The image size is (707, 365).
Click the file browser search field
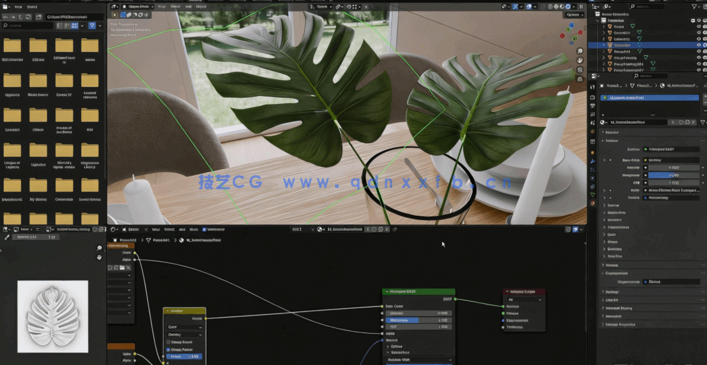[x=28, y=26]
